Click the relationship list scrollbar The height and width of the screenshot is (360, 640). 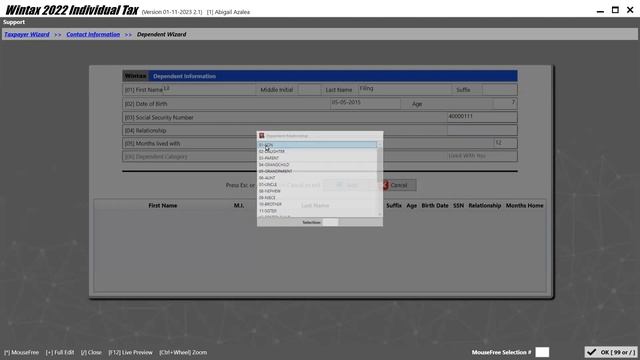pos(380,179)
